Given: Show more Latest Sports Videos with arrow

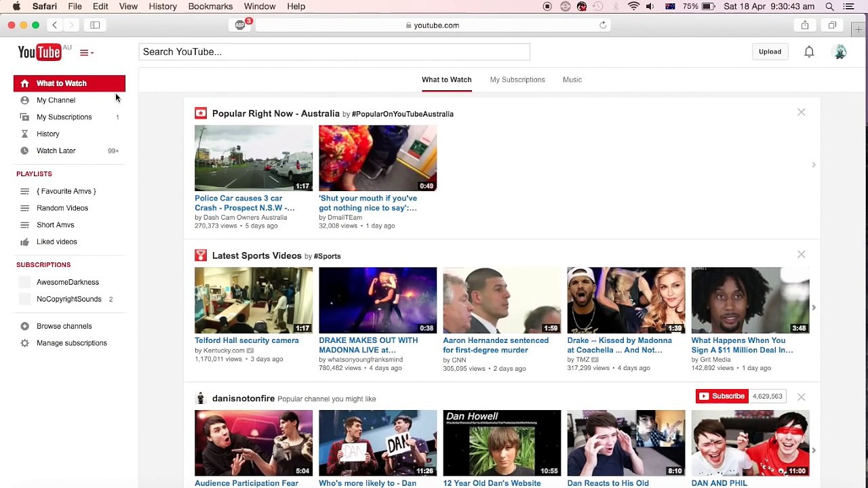Looking at the screenshot, I should 814,308.
